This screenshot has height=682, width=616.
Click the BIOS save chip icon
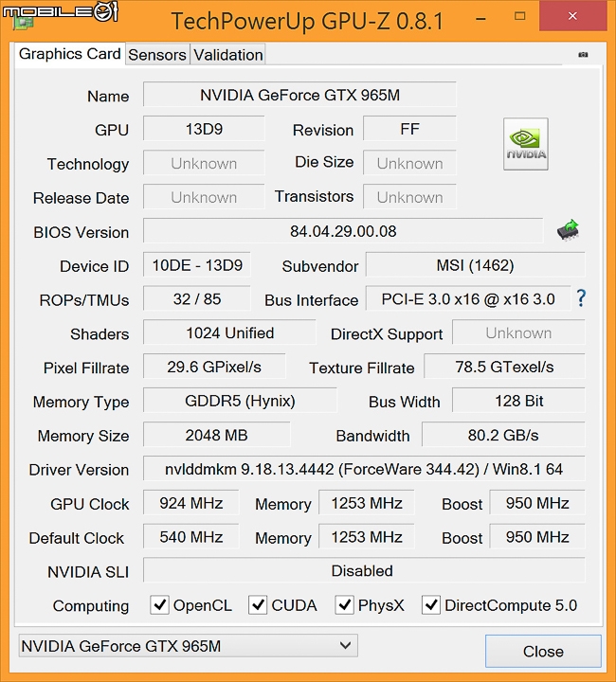[569, 230]
